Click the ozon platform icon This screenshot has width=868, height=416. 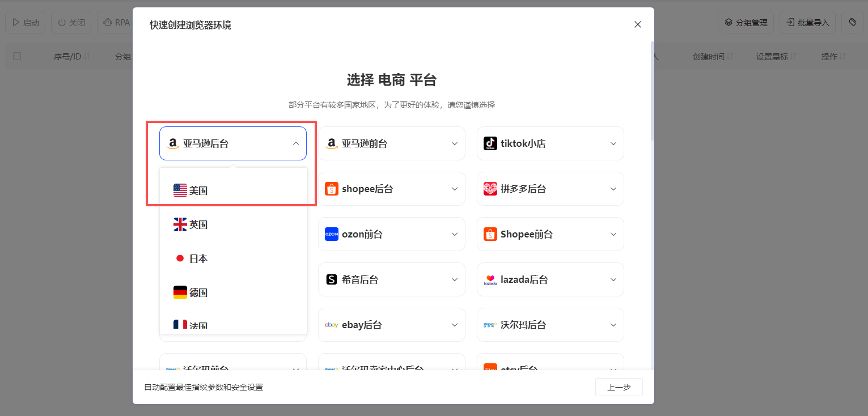pos(332,234)
